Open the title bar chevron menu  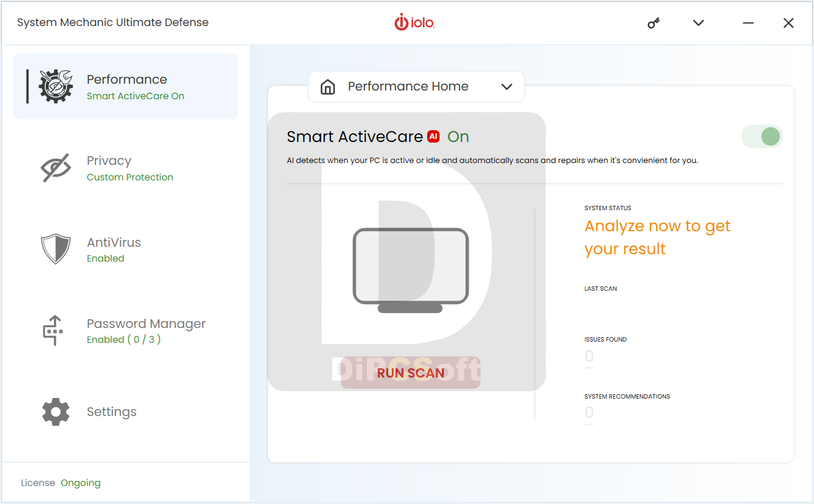click(x=699, y=23)
